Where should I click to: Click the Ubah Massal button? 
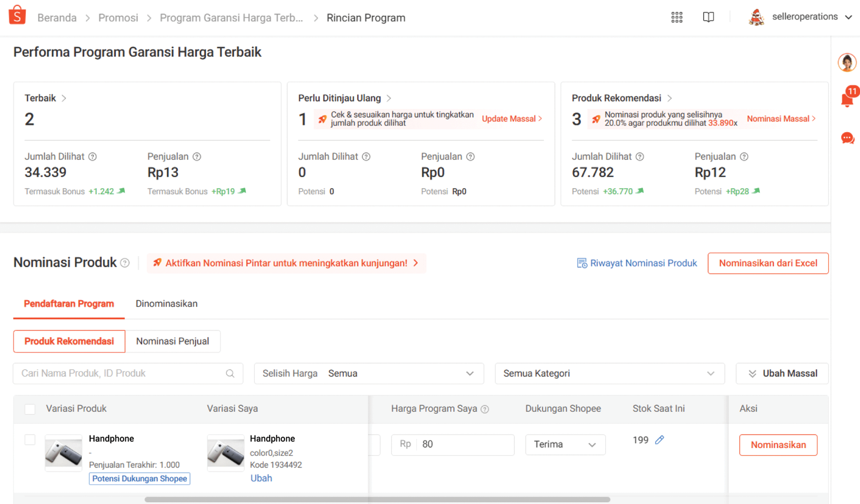782,374
